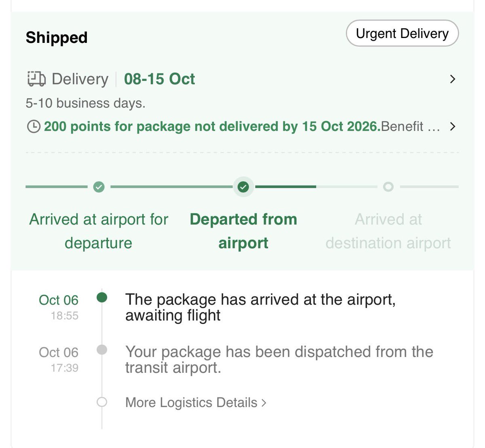Open More Logistics Details link
485x448 pixels.
[x=196, y=403]
